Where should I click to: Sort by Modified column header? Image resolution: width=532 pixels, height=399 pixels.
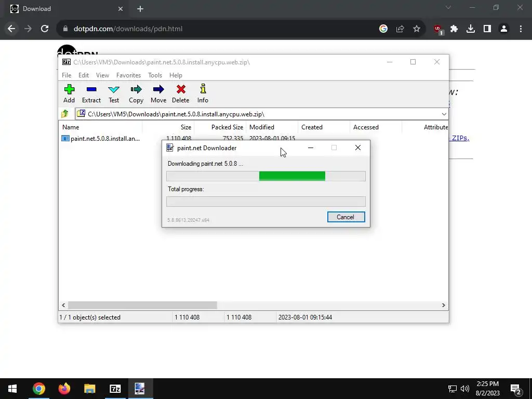[x=272, y=127]
